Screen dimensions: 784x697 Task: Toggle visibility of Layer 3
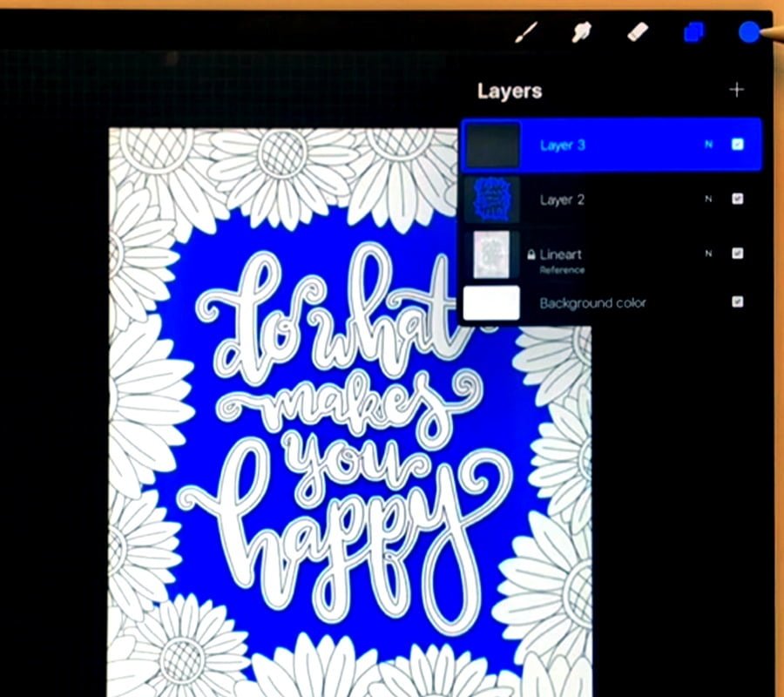coord(738,145)
